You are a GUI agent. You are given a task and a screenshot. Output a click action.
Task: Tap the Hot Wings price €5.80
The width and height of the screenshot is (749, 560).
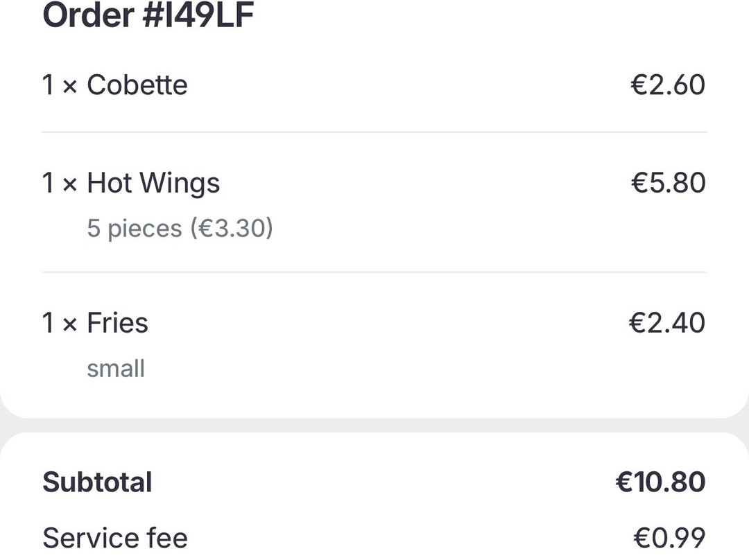[x=668, y=183]
